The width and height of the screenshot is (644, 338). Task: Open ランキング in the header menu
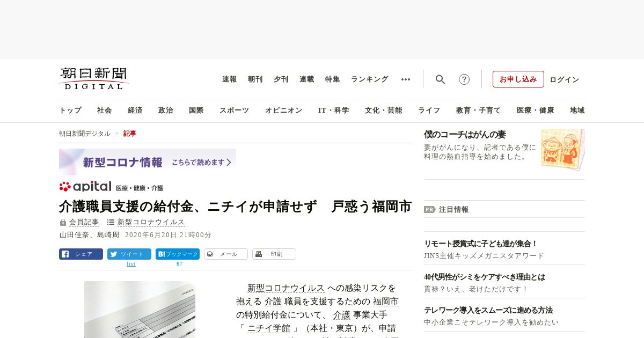(370, 79)
